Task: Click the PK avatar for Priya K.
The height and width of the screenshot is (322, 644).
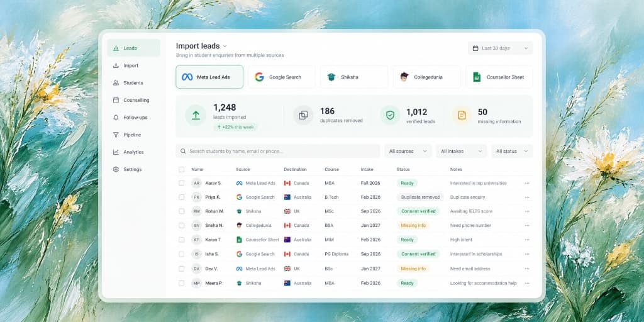Action: pyautogui.click(x=197, y=197)
